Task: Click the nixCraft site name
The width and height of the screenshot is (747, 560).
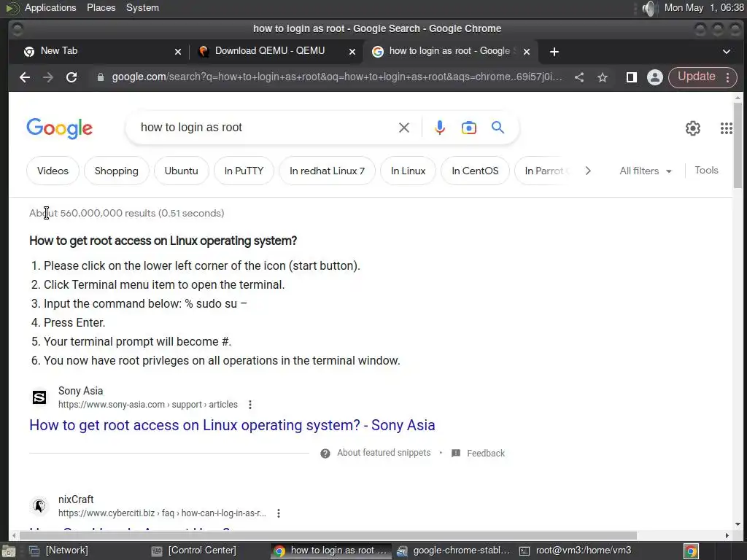Action: 76,499
